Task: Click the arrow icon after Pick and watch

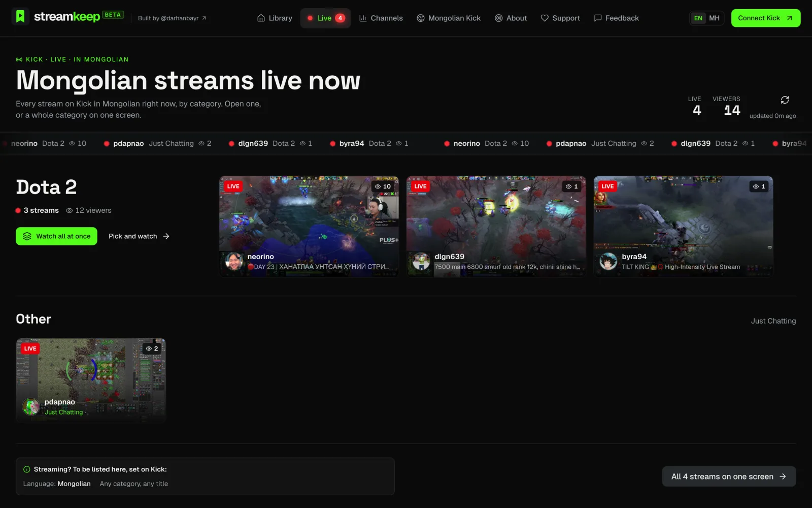Action: click(166, 236)
